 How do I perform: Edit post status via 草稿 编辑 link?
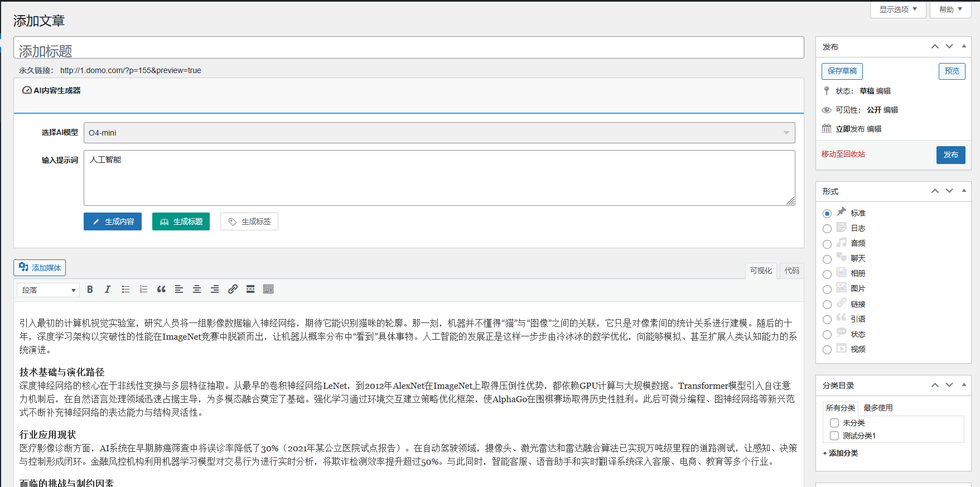pyautogui.click(x=883, y=91)
